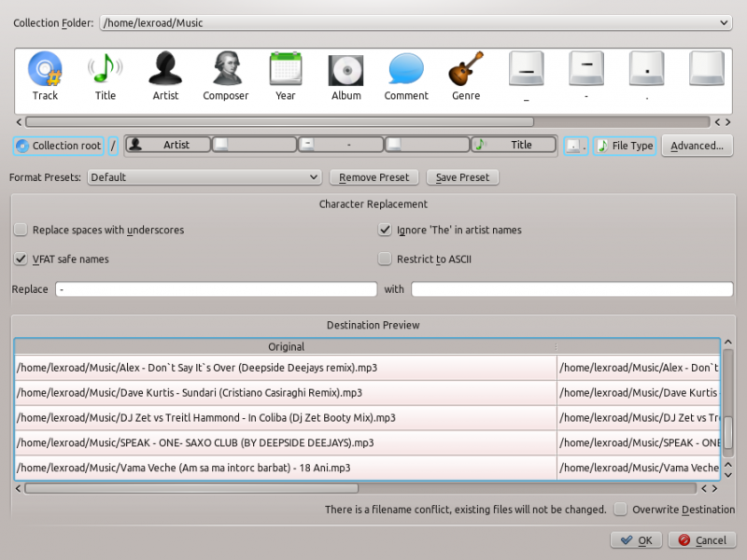The image size is (747, 560).
Task: Expand the Format Presets combo box
Action: [x=204, y=177]
